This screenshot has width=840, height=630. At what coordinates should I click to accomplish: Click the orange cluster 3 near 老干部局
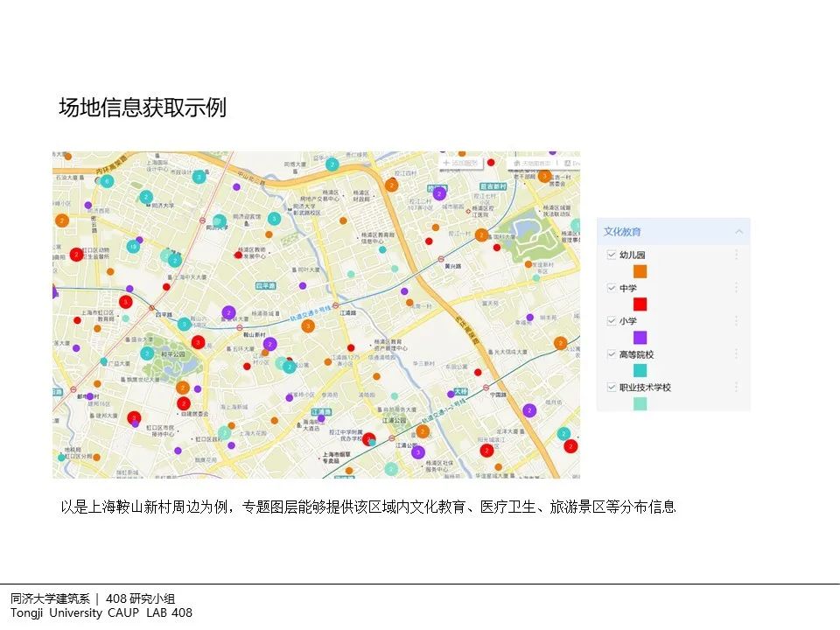545,175
